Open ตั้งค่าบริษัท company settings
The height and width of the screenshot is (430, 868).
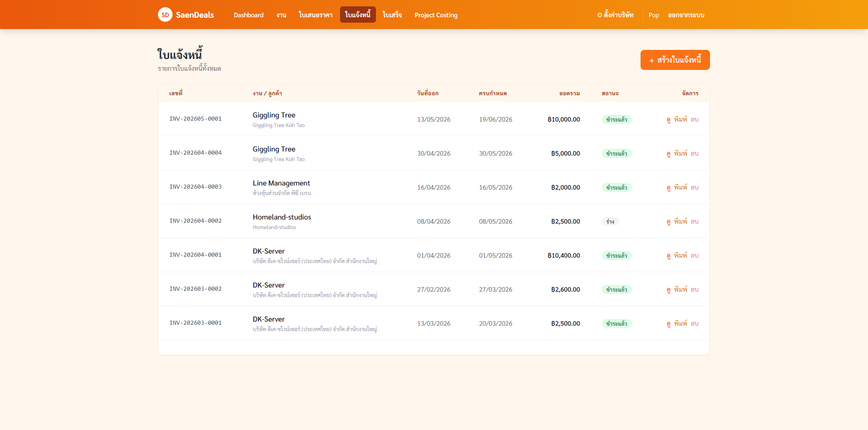coord(615,15)
